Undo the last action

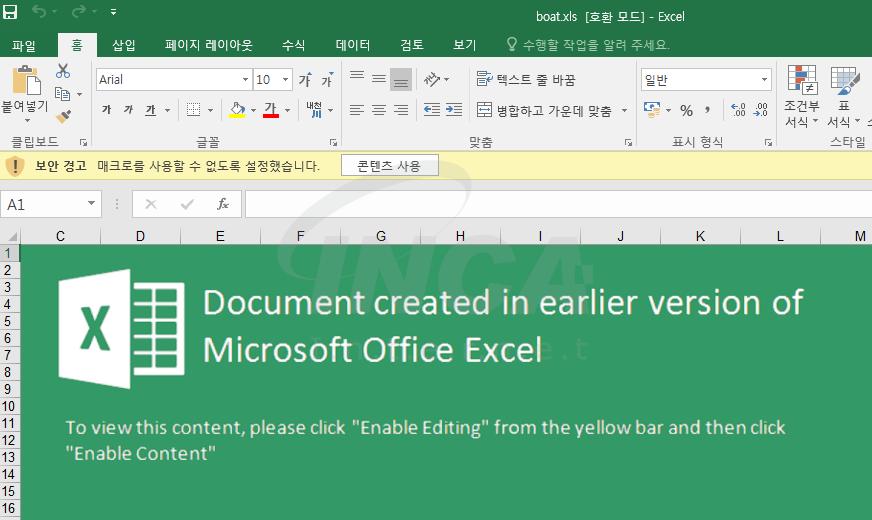39,12
